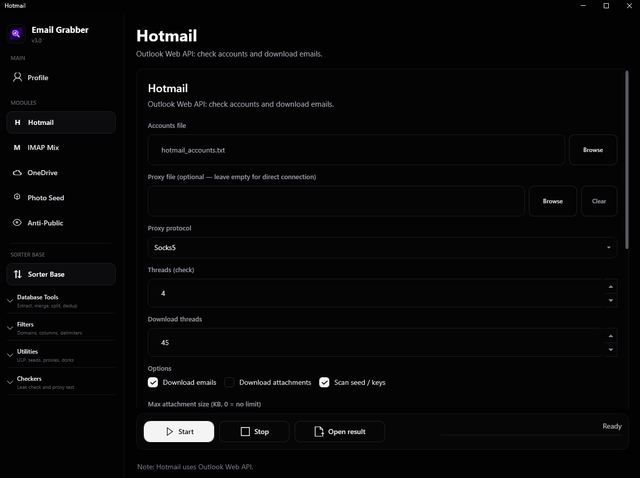Decrease the Download threads value
The image size is (640, 478).
(x=611, y=350)
